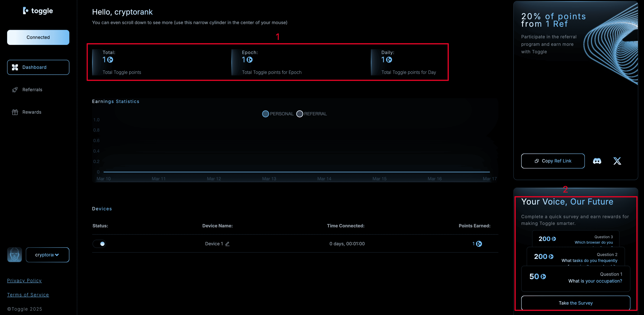The image size is (644, 315).
Task: Click the '20% of points from 1 Ref' heading
Action: click(x=553, y=20)
